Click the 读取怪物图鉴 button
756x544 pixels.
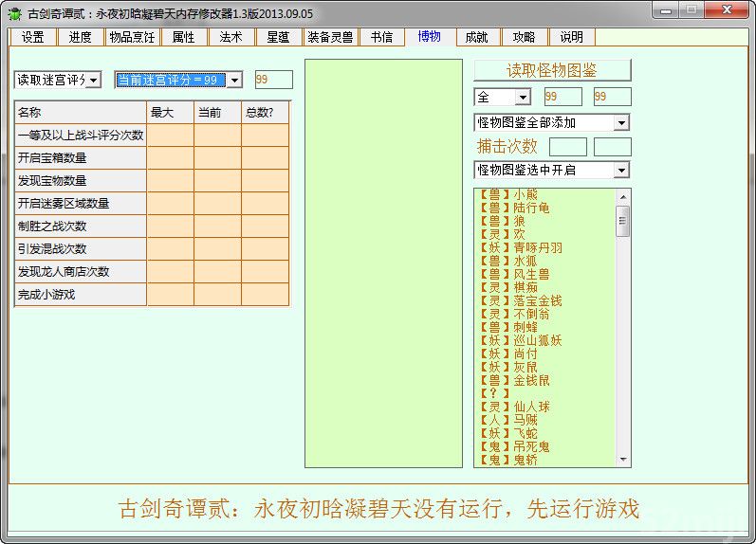tap(552, 70)
